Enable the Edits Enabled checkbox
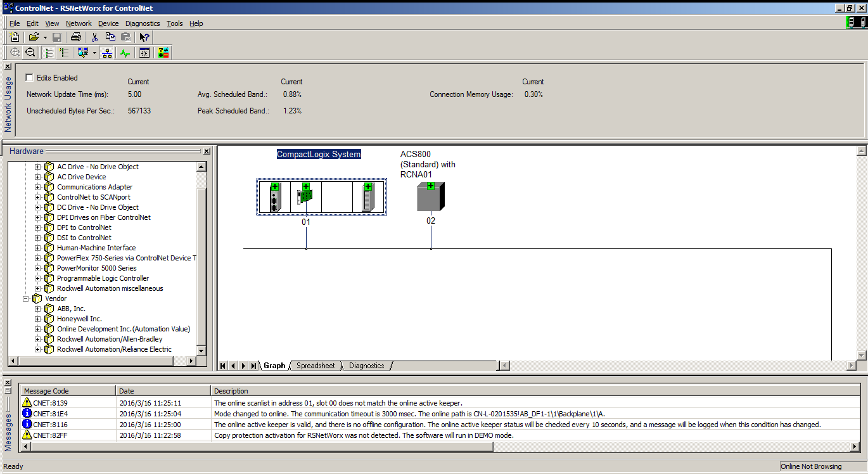The width and height of the screenshot is (868, 474). pyautogui.click(x=29, y=77)
